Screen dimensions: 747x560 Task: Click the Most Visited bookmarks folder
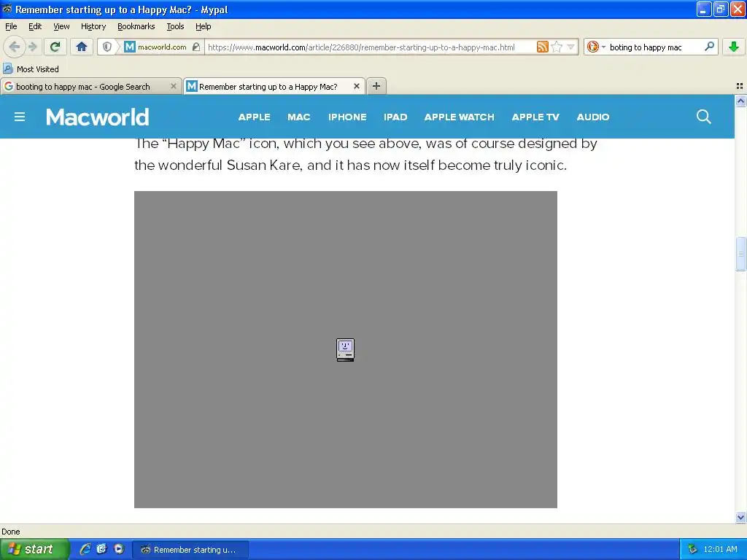(31, 69)
